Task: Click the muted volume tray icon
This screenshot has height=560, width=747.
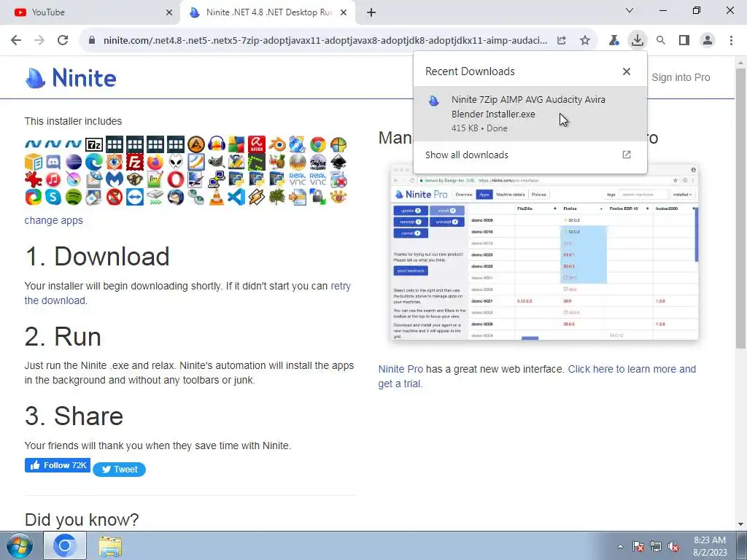Action: (673, 546)
